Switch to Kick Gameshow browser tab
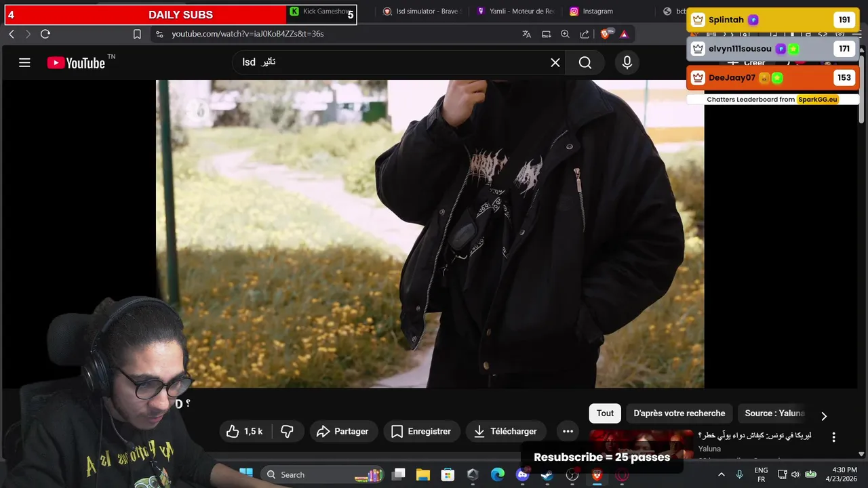Image resolution: width=868 pixels, height=488 pixels. click(x=321, y=12)
